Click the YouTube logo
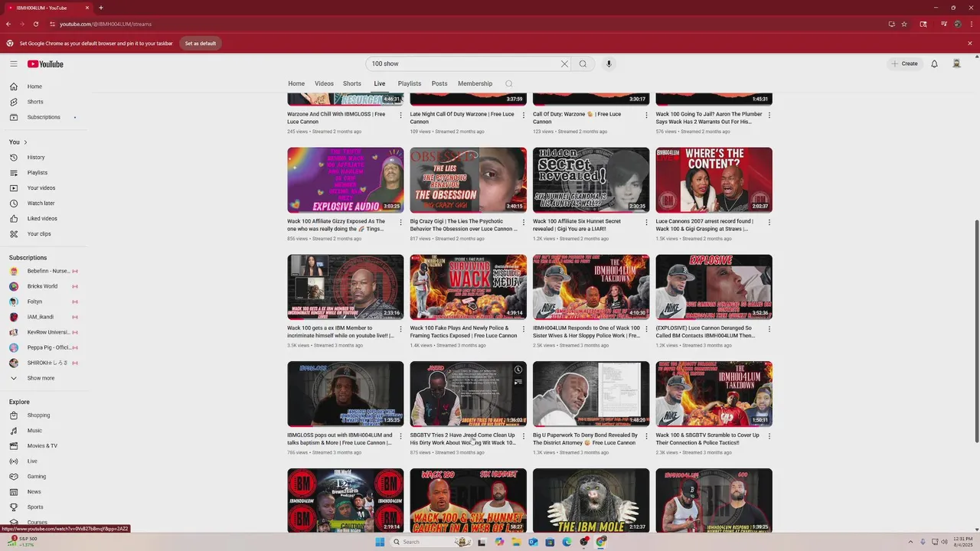 click(x=46, y=64)
